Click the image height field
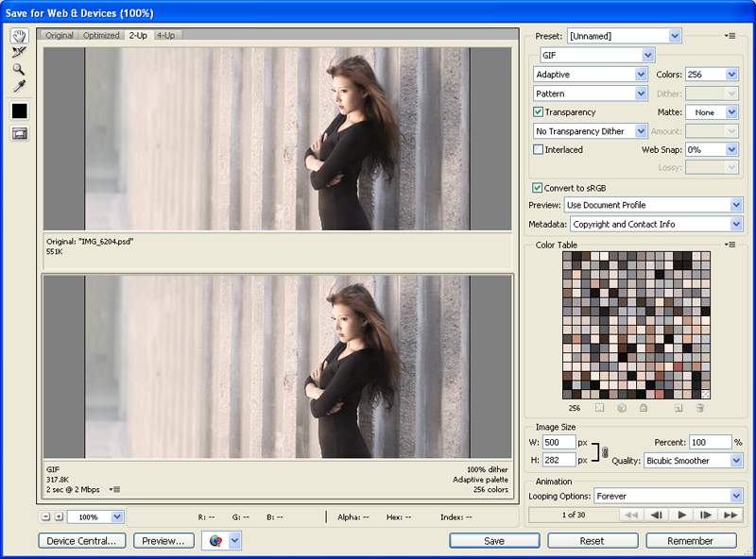756x559 pixels. pyautogui.click(x=558, y=460)
